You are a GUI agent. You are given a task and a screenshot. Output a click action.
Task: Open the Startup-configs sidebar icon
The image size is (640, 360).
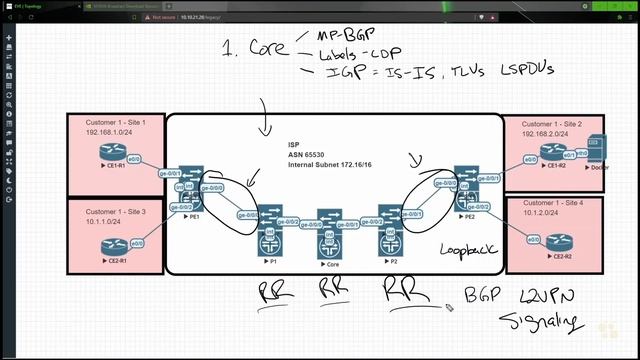pos(9,66)
